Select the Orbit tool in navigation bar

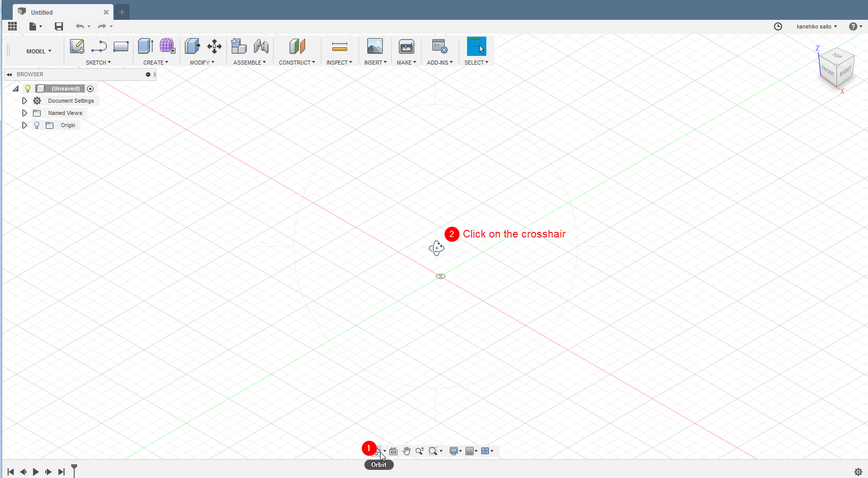(x=378, y=451)
